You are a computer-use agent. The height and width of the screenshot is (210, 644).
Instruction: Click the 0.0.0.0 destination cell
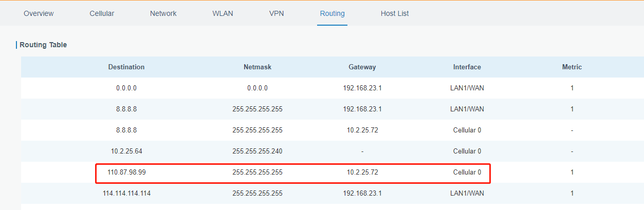(126, 88)
